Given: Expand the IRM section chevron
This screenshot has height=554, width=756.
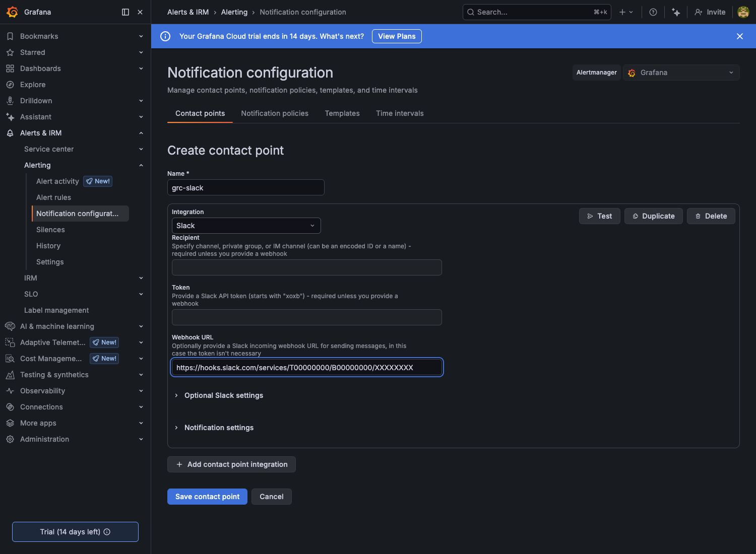Looking at the screenshot, I should click(141, 278).
